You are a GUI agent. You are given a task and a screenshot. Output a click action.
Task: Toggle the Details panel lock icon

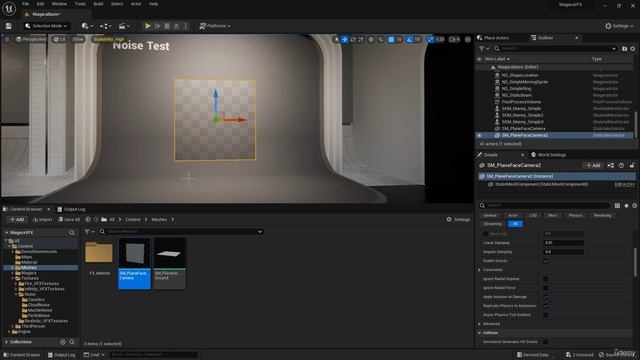[632, 165]
